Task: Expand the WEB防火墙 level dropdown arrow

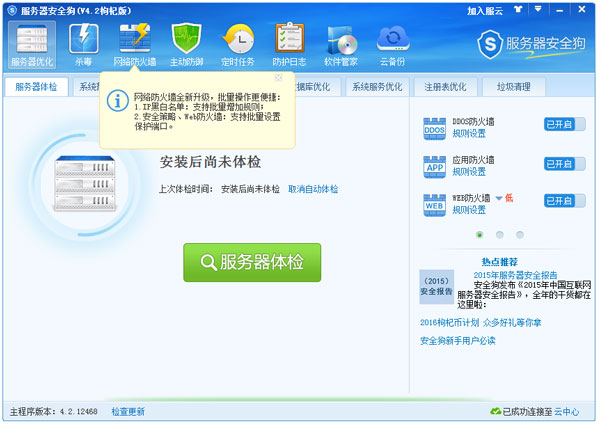Action: click(499, 198)
